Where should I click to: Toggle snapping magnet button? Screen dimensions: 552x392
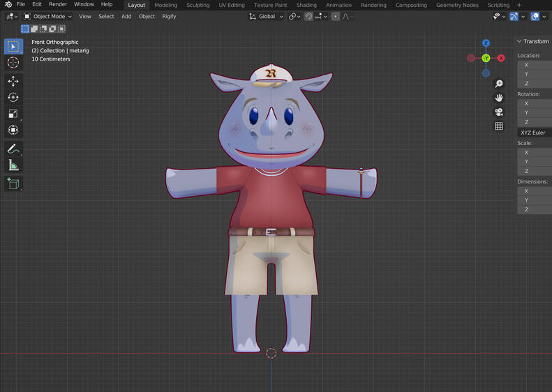(x=308, y=17)
